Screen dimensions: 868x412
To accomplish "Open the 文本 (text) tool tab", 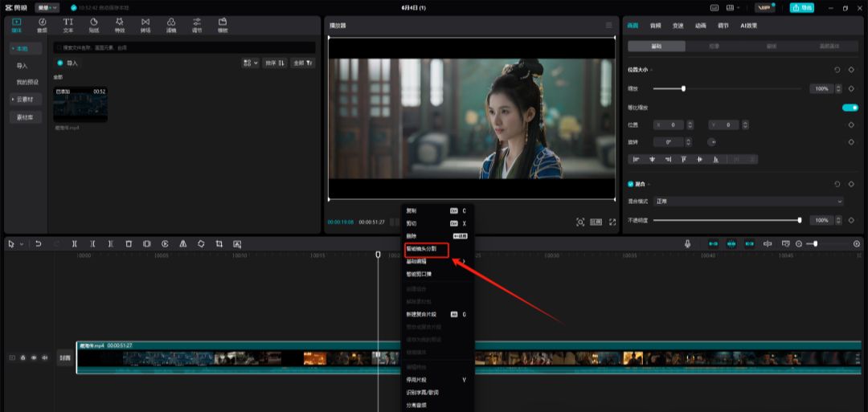I will click(68, 25).
